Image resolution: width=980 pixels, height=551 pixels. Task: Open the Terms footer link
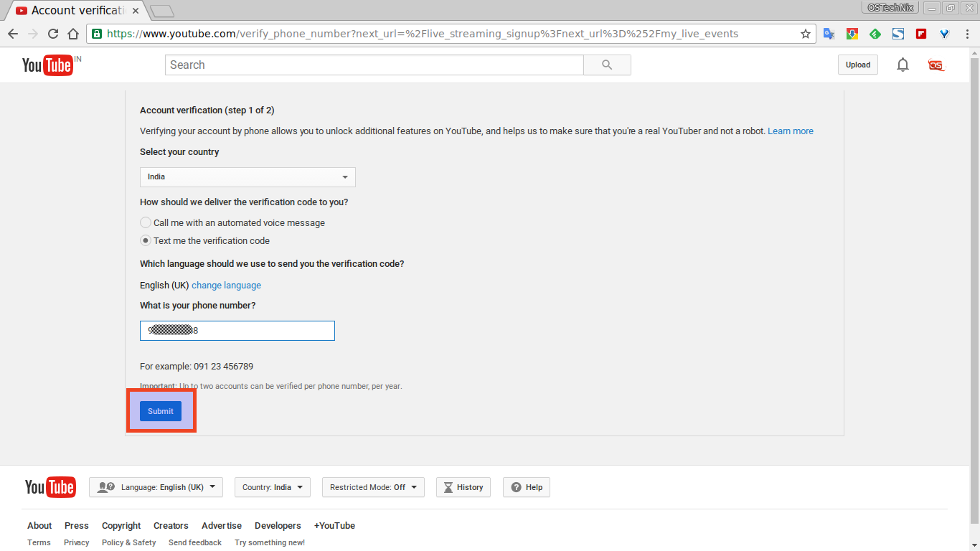39,543
